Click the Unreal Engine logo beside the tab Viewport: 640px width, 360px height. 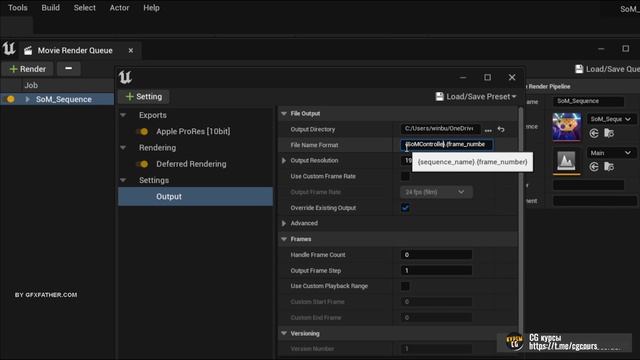point(9,49)
